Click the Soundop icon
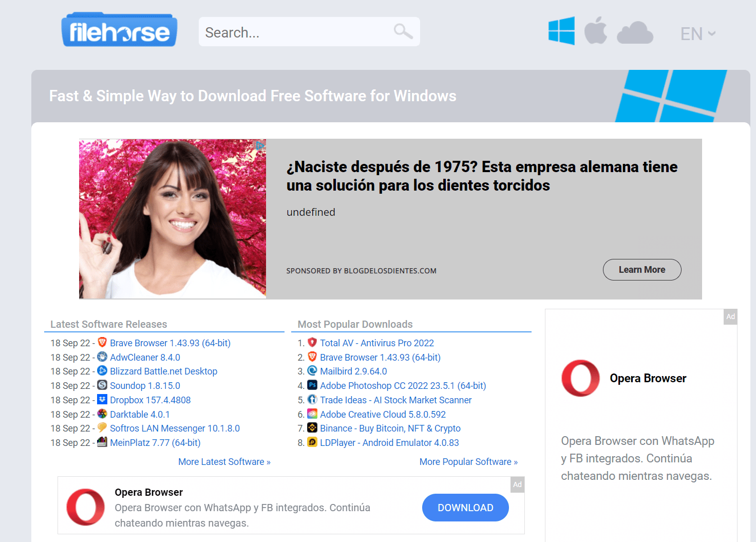The width and height of the screenshot is (756, 542). pos(102,385)
